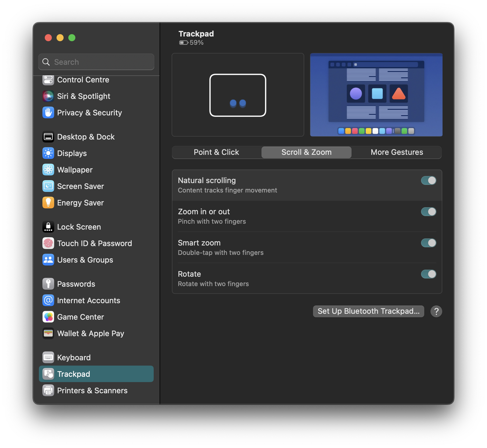Maximize the window with the green button

[72, 38]
